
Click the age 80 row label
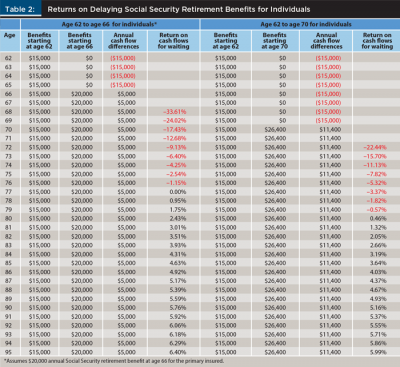[x=8, y=218]
